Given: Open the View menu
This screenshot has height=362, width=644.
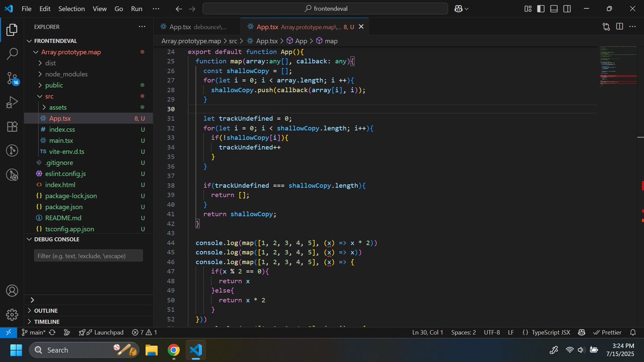Looking at the screenshot, I should [99, 9].
